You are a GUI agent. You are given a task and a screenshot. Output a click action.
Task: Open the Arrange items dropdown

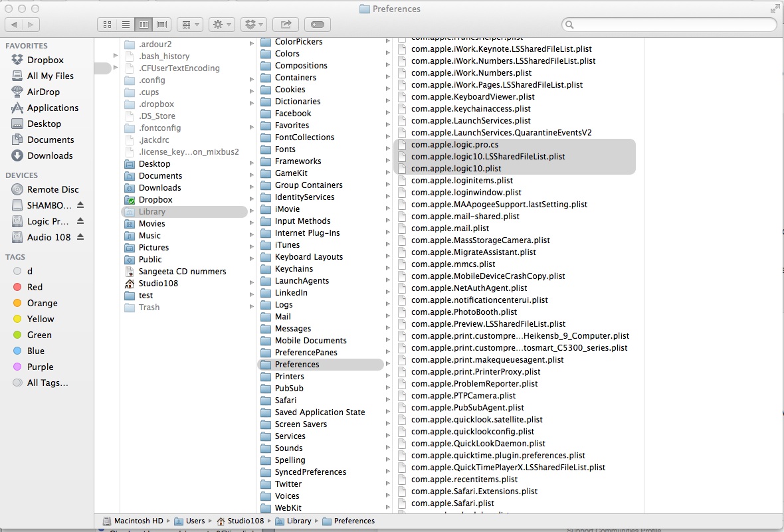190,25
